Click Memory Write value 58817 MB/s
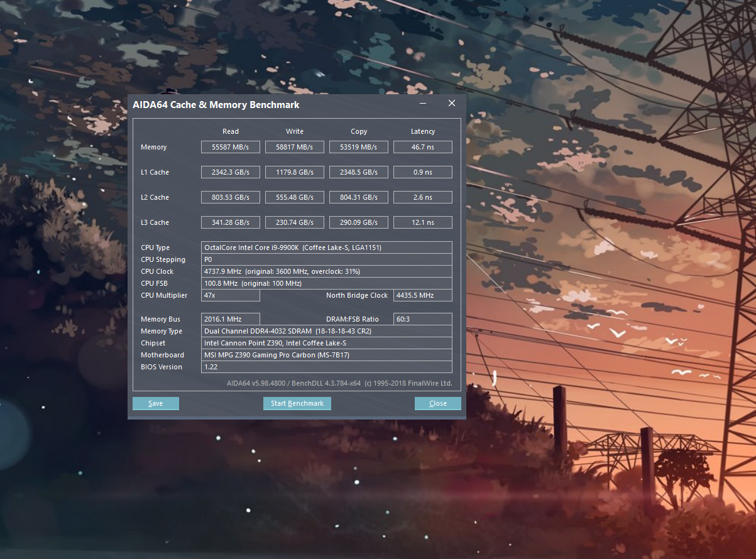Image resolution: width=756 pixels, height=559 pixels. coord(295,147)
